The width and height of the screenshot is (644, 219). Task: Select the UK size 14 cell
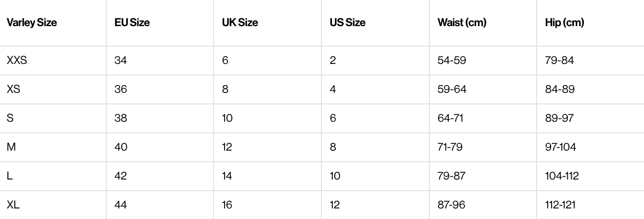[x=227, y=176]
